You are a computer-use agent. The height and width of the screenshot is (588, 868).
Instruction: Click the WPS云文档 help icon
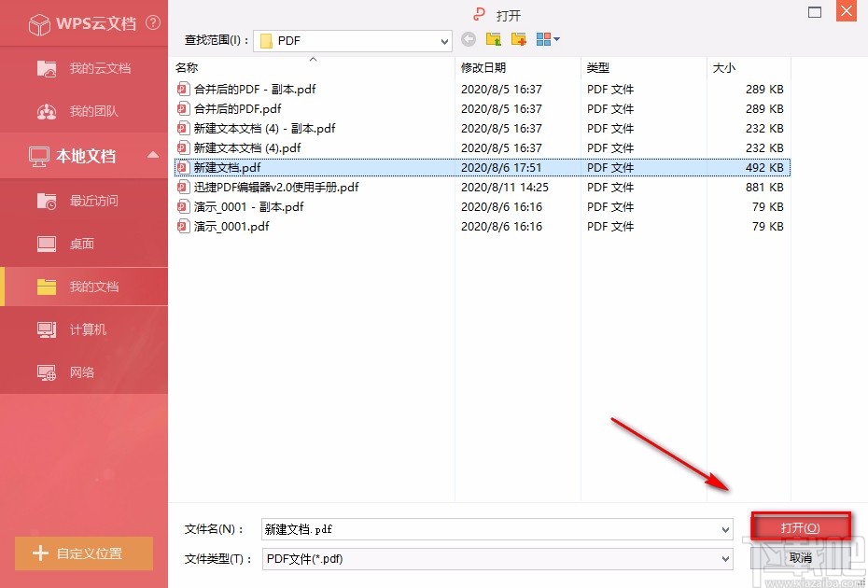click(152, 23)
